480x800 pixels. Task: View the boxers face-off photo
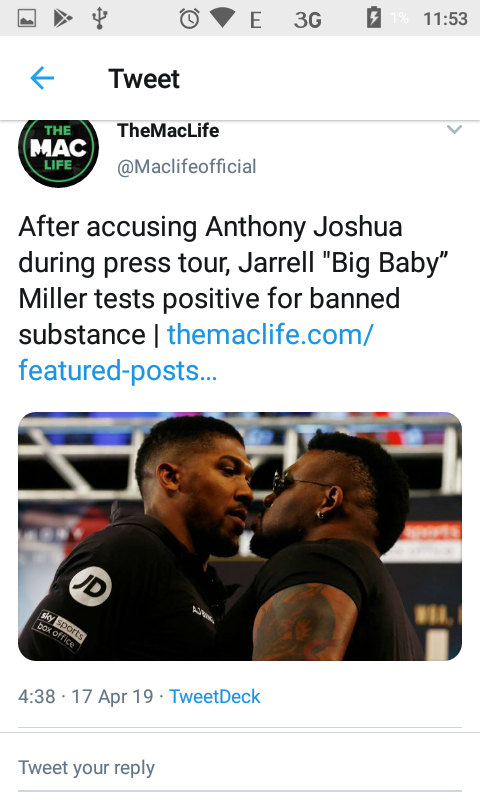point(240,536)
